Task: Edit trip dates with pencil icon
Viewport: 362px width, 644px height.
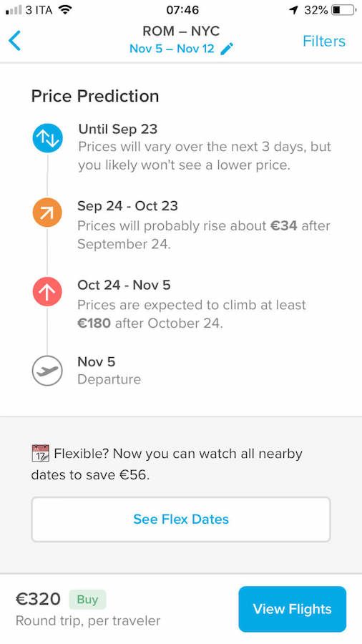Action: [227, 49]
